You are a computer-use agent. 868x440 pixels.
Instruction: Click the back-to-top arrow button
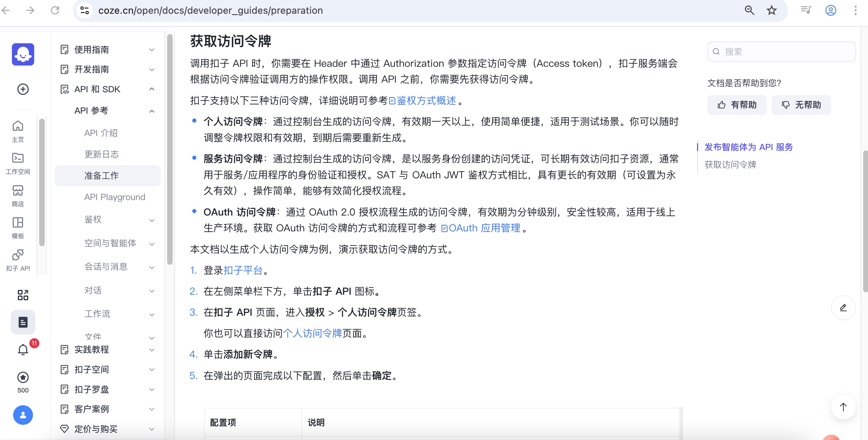click(x=843, y=407)
